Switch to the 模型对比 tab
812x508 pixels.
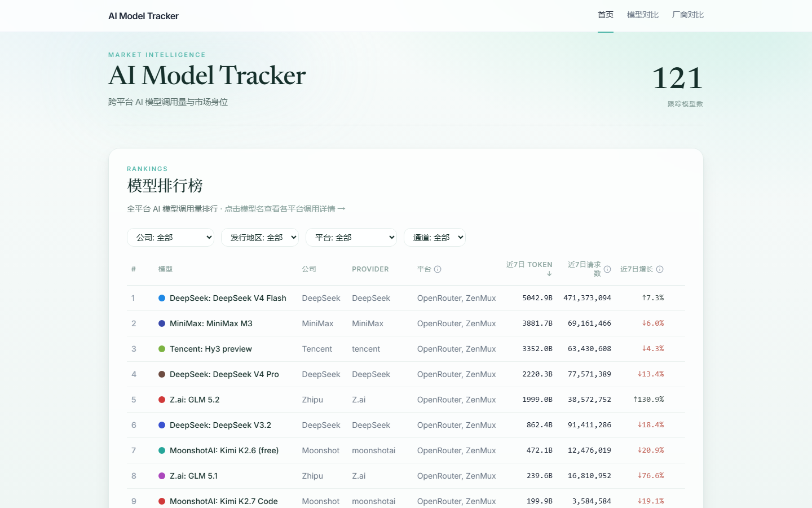click(x=643, y=15)
